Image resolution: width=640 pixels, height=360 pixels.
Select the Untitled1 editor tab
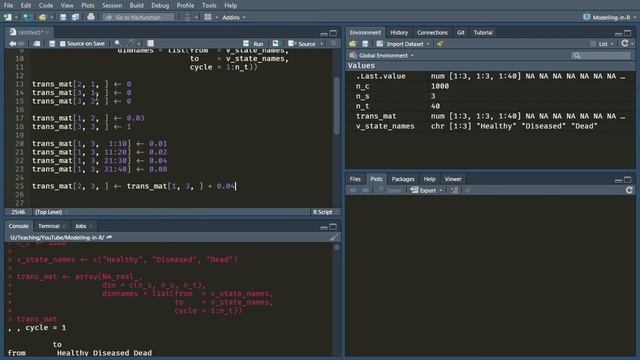point(29,32)
